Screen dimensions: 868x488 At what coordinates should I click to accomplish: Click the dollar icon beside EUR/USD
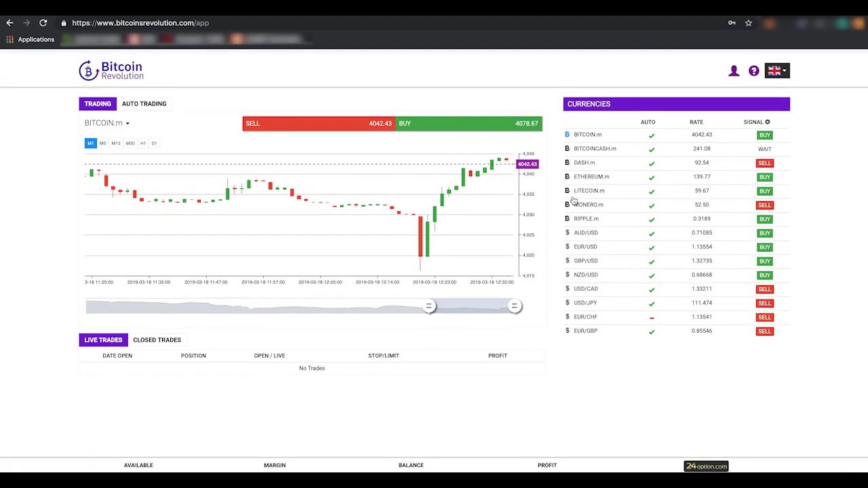(568, 247)
